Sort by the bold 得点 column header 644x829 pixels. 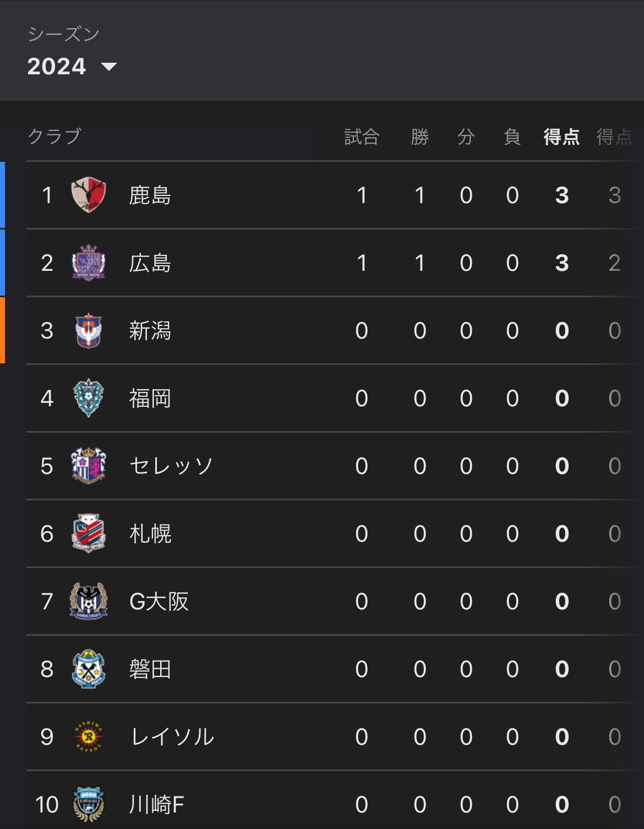point(561,137)
